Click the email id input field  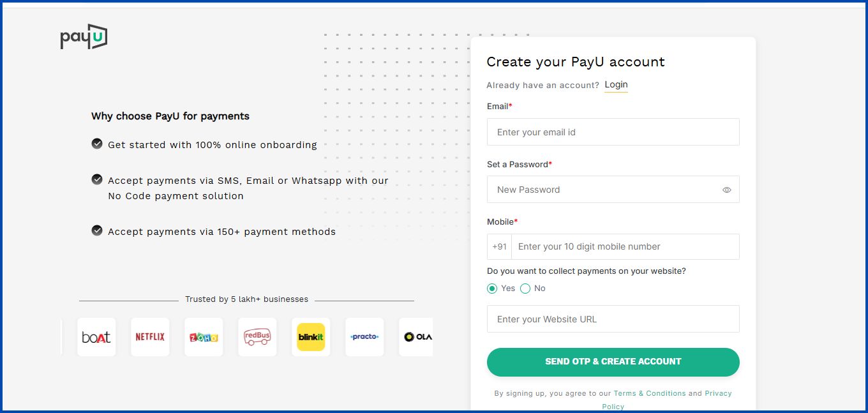613,131
